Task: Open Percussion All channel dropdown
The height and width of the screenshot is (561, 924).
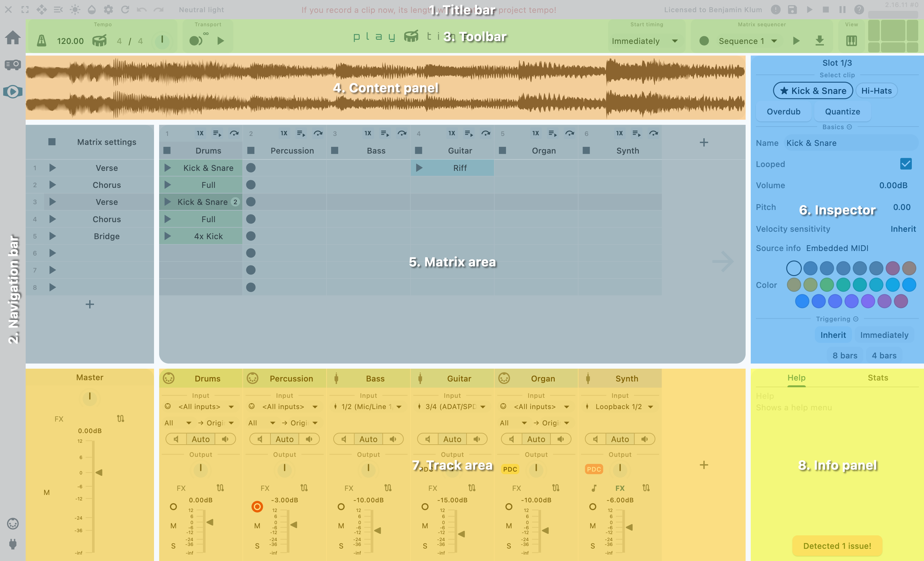Action: point(262,423)
